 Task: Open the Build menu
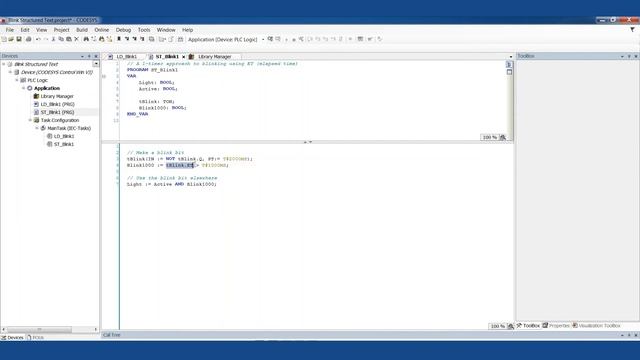click(x=82, y=30)
